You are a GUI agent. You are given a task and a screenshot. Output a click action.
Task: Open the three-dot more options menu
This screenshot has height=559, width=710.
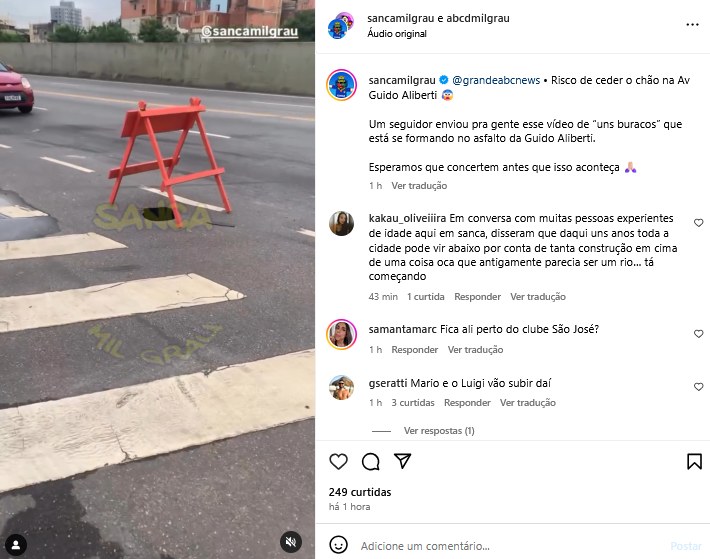tap(692, 24)
